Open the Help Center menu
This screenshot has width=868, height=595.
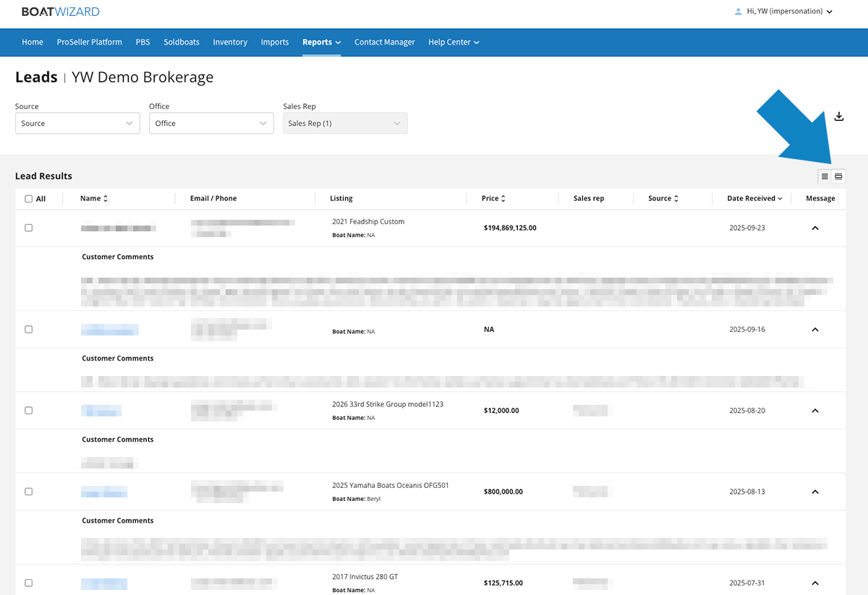click(x=454, y=42)
